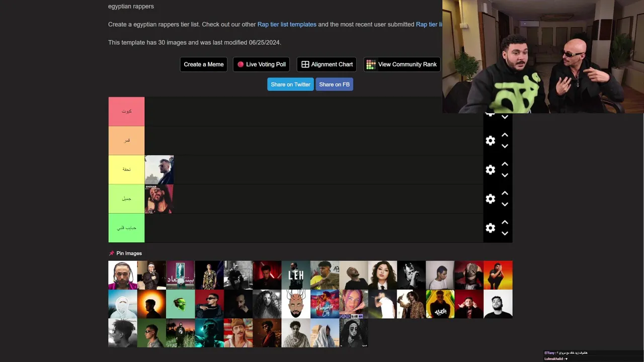Click the 'egyptian rappers' title text
644x362 pixels.
pyautogui.click(x=131, y=7)
